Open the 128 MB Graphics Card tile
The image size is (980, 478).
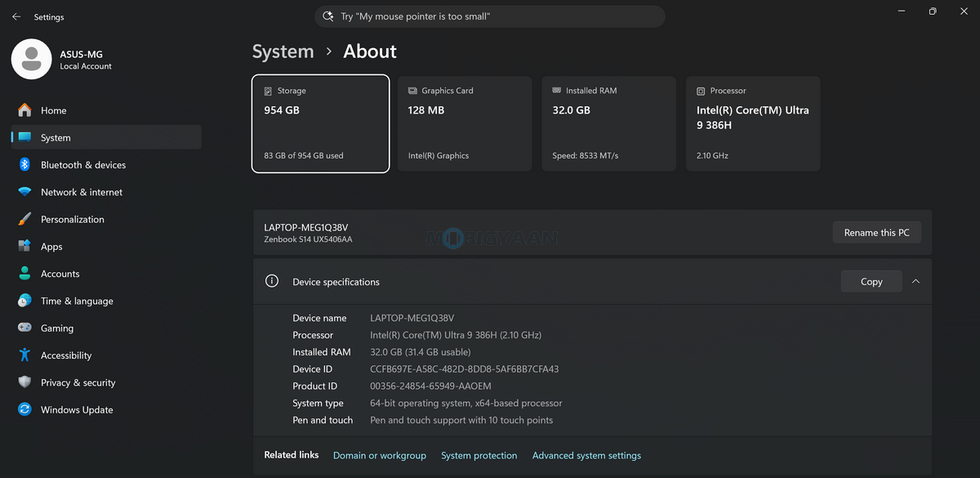click(465, 123)
